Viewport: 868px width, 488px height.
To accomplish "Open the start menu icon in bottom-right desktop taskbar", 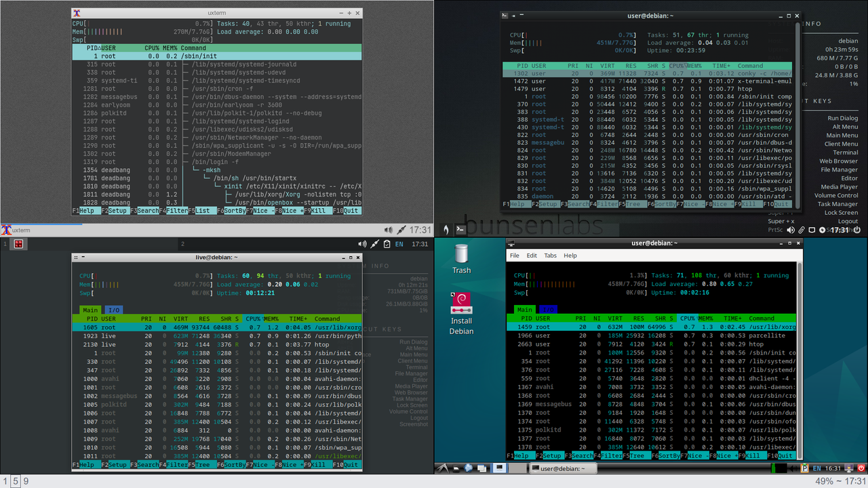I will 442,468.
